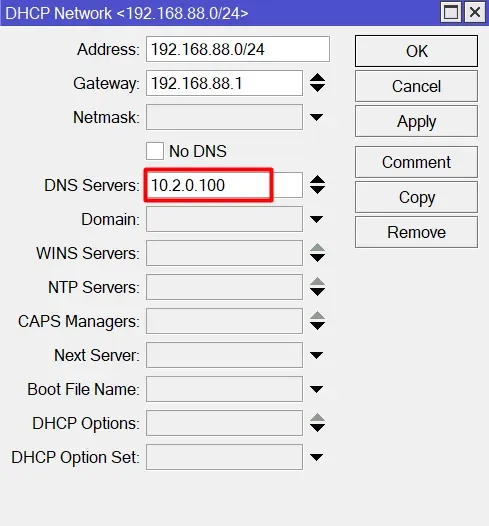The height and width of the screenshot is (526, 489).
Task: Remove this DHCP network entry
Action: pyautogui.click(x=417, y=232)
